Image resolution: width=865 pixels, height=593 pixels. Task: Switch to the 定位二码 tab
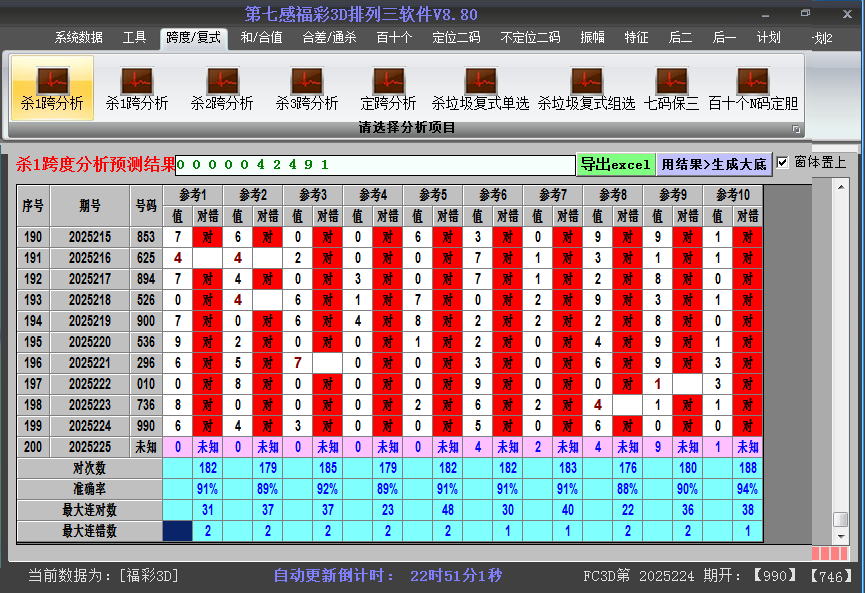tap(456, 38)
